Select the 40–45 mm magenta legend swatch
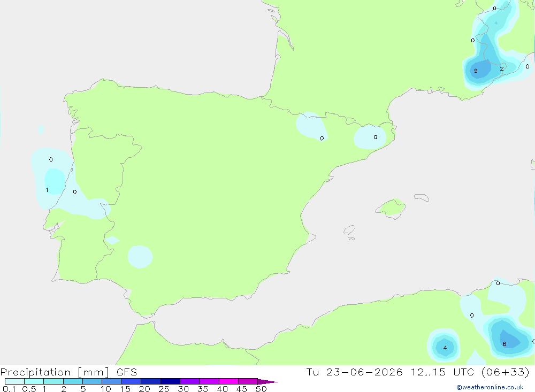 point(228,381)
